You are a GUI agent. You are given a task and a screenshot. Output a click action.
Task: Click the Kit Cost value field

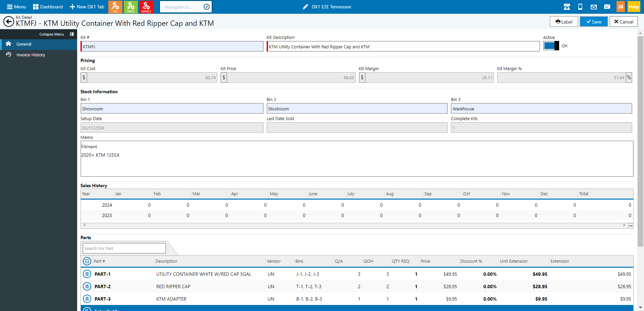pos(152,77)
